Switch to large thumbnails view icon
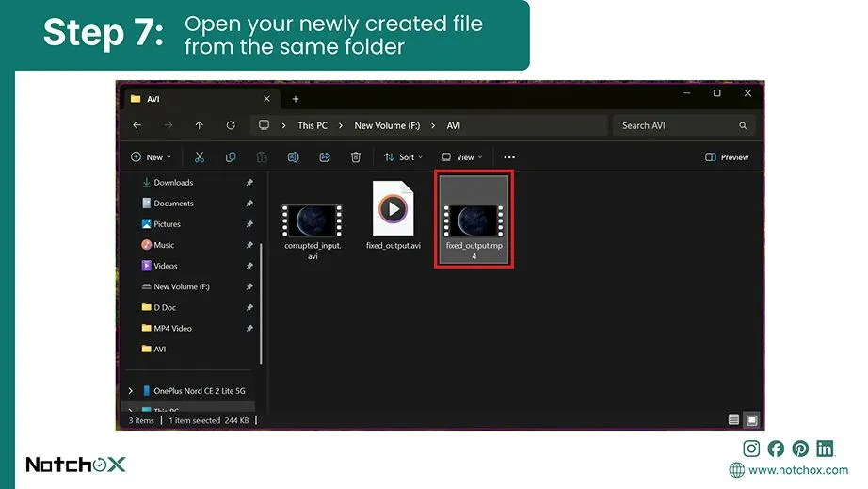This screenshot has height=489, width=868. pyautogui.click(x=752, y=420)
